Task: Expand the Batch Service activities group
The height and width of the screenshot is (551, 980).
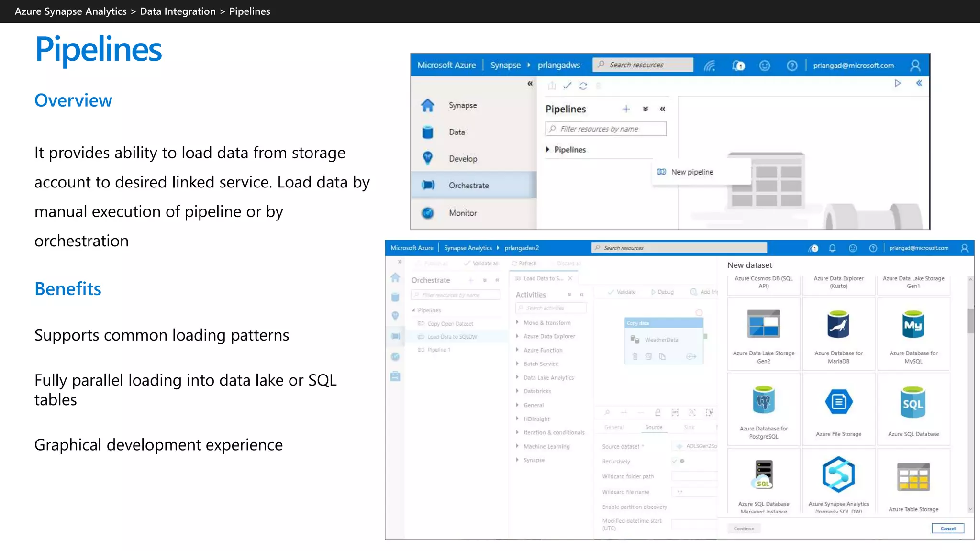Action: 517,364
